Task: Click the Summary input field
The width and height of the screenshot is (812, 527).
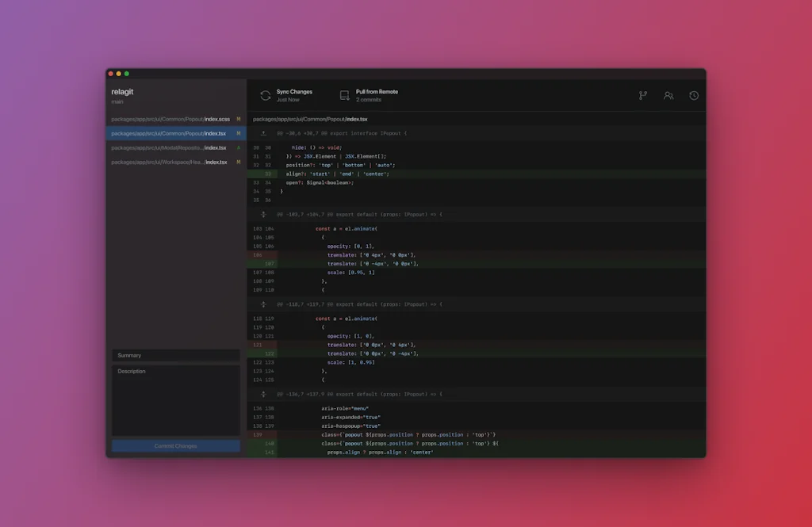Action: 175,355
